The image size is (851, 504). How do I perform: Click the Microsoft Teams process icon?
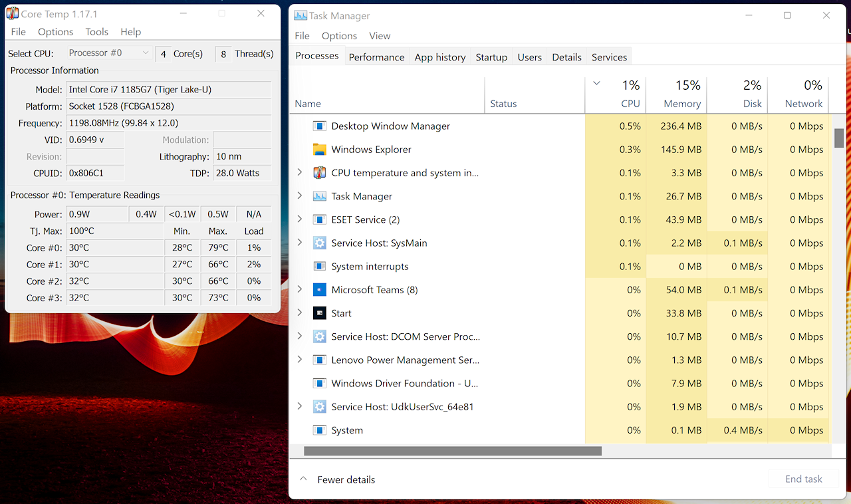[320, 290]
